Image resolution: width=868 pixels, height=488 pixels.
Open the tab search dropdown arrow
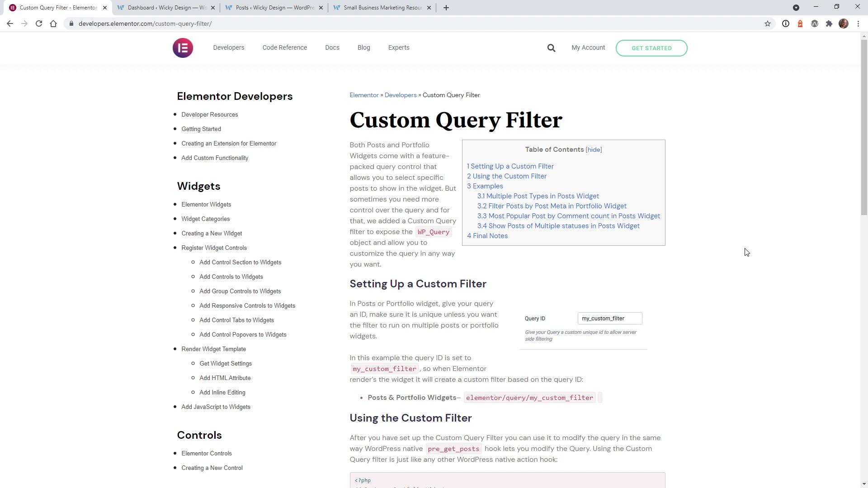[x=796, y=8]
